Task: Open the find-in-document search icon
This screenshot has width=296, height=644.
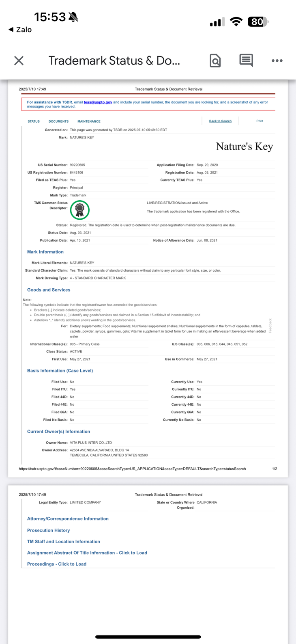Action: coord(215,61)
